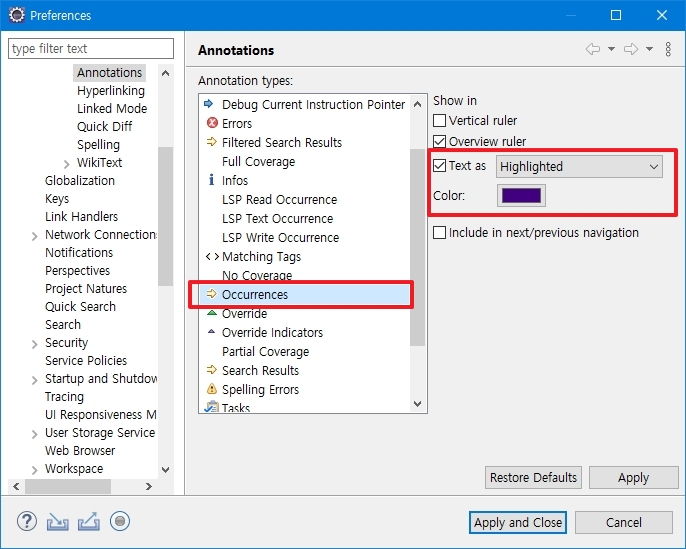Open the Globalization preference page
This screenshot has width=686, height=549.
[80, 180]
